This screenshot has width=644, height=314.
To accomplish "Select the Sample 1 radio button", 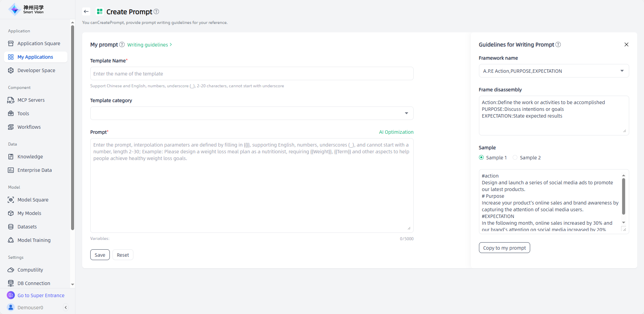I will coord(481,157).
